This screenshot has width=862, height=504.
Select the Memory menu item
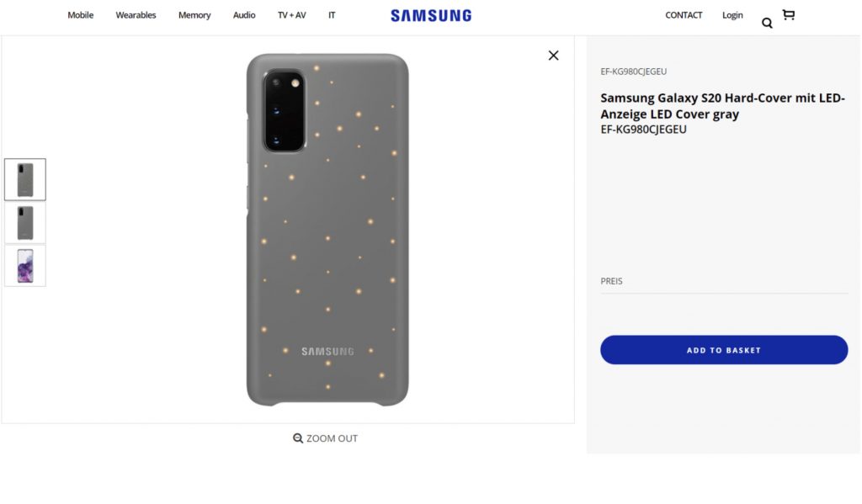click(194, 15)
